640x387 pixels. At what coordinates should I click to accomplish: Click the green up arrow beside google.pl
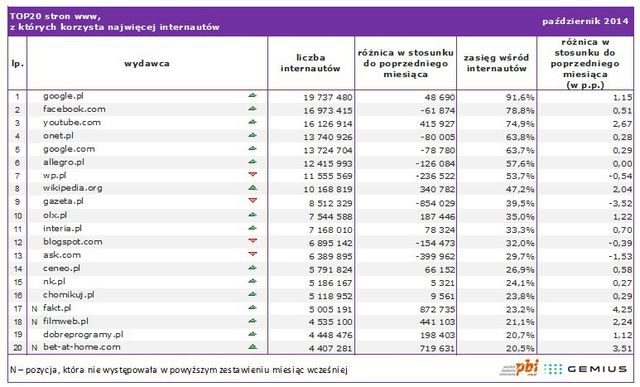[253, 96]
